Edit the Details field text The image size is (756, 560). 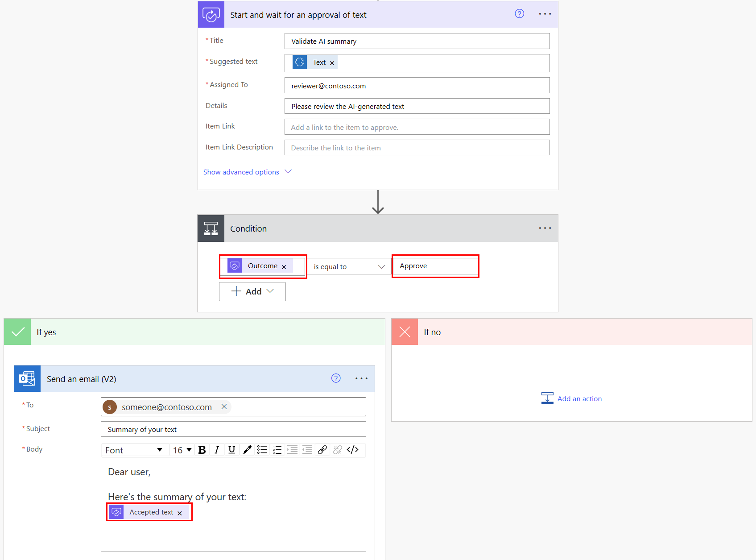417,106
